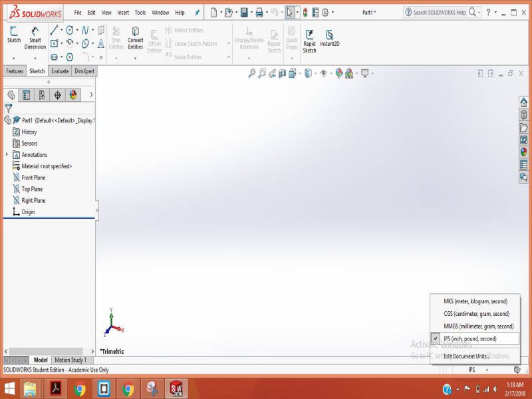Open the Select tool dropdown arrow
Viewport: 532px width, 399px height.
(x=297, y=13)
